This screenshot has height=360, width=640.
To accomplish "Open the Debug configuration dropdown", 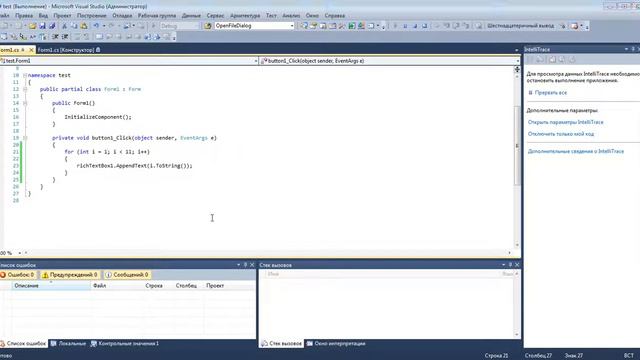I will 179,26.
